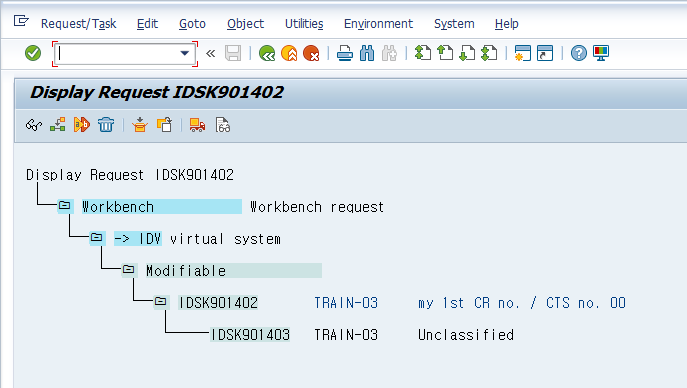Select task IDSK901403 in the tree
687x388 pixels.
coord(250,335)
